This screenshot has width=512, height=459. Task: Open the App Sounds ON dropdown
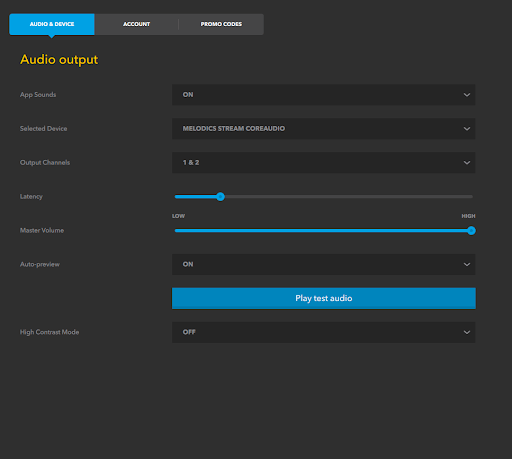pyautogui.click(x=324, y=95)
